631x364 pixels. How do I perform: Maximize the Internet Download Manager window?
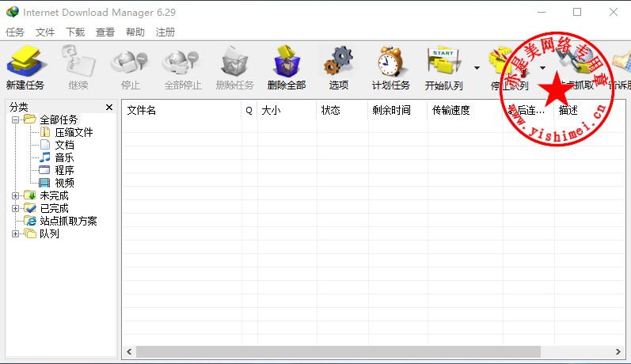[x=577, y=12]
